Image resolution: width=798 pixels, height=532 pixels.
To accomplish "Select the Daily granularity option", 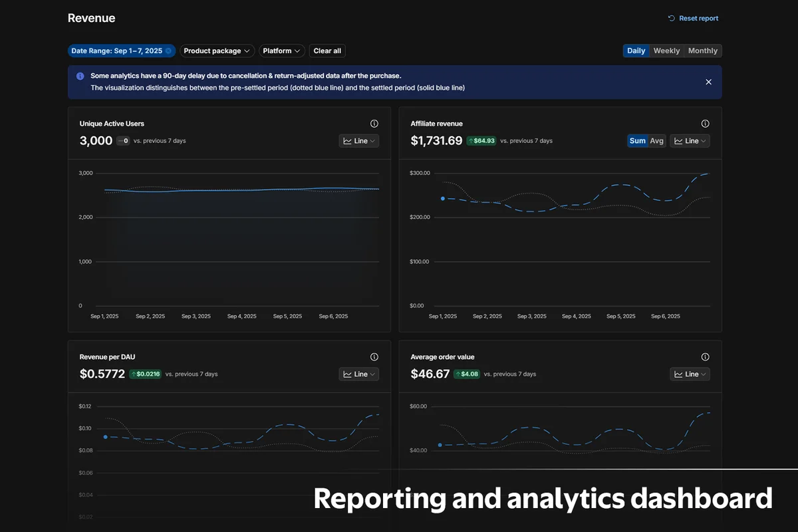I will click(x=636, y=51).
